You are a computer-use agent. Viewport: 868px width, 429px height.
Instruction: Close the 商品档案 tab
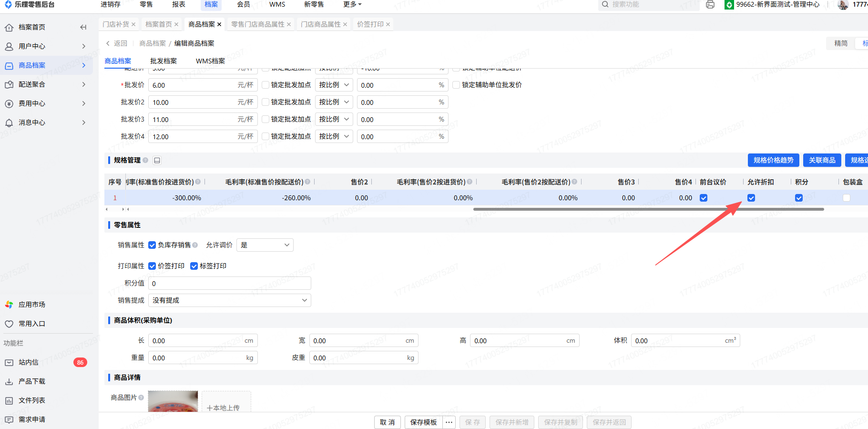click(x=219, y=24)
